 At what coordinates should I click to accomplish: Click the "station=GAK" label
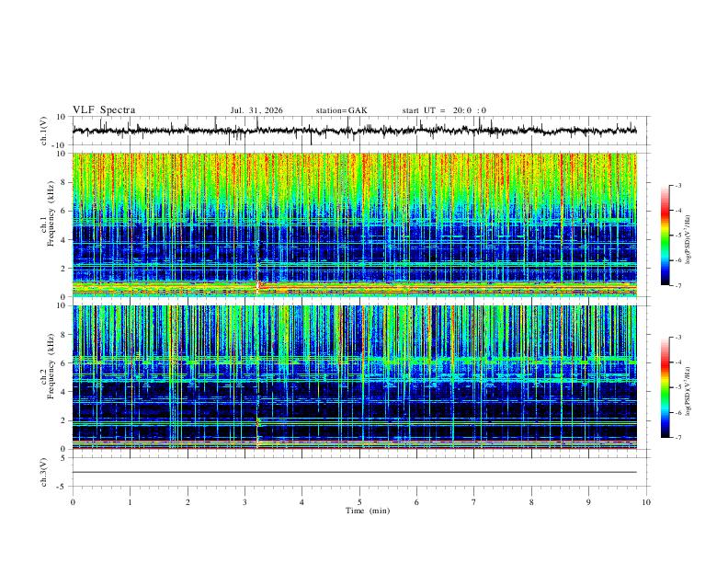(341, 110)
